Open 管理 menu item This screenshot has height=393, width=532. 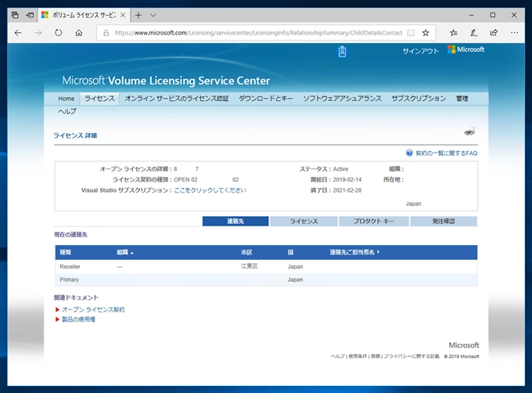click(x=462, y=99)
